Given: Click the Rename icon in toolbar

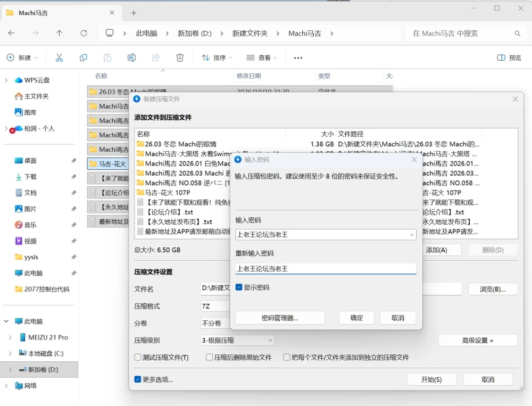Looking at the screenshot, I should 131,57.
